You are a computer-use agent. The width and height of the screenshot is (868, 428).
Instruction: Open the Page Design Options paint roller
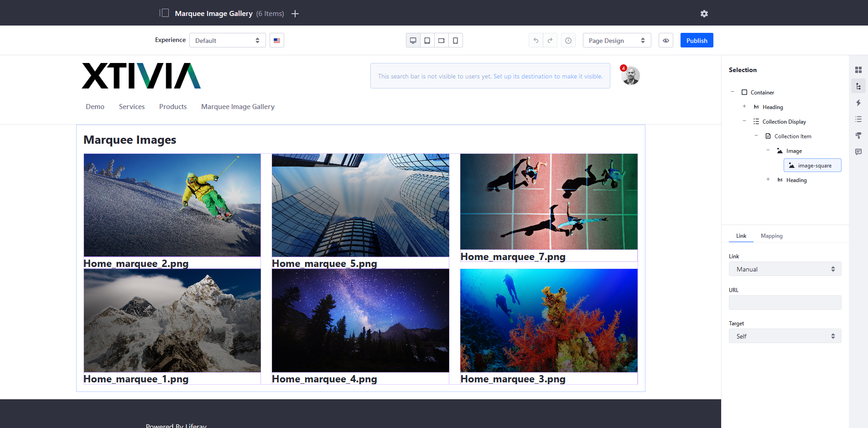click(858, 136)
